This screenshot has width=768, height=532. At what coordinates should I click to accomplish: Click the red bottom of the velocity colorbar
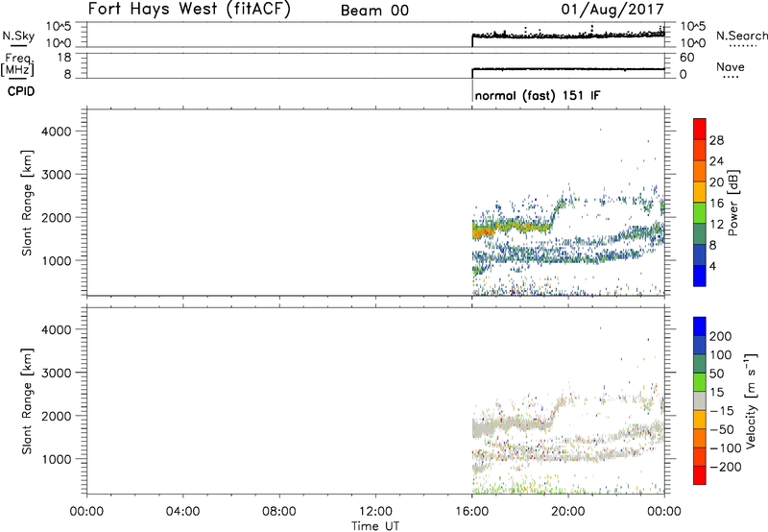tap(700, 475)
